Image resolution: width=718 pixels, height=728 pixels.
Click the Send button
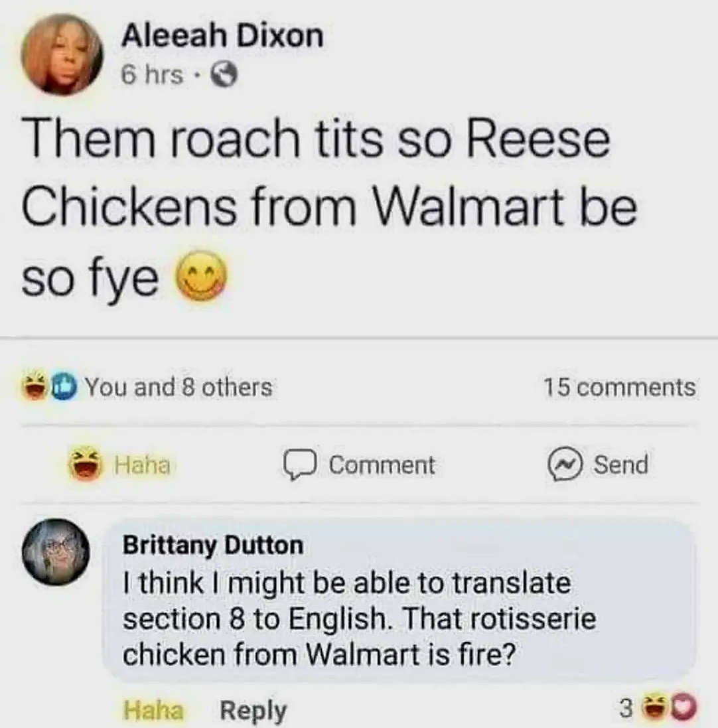[598, 465]
